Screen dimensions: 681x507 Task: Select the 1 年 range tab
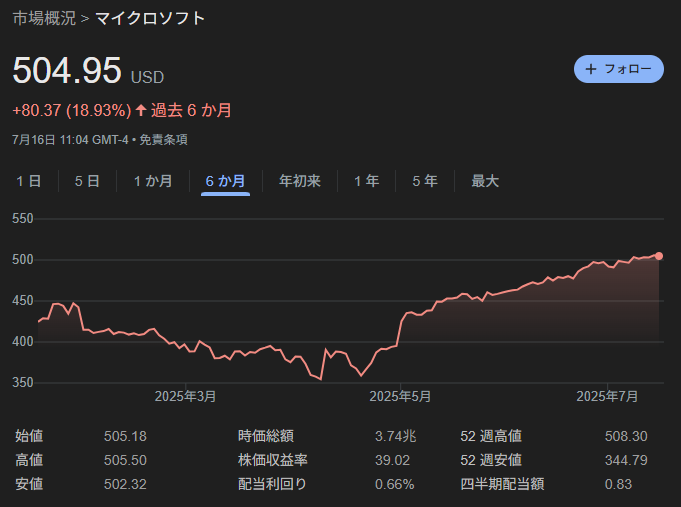(x=367, y=181)
